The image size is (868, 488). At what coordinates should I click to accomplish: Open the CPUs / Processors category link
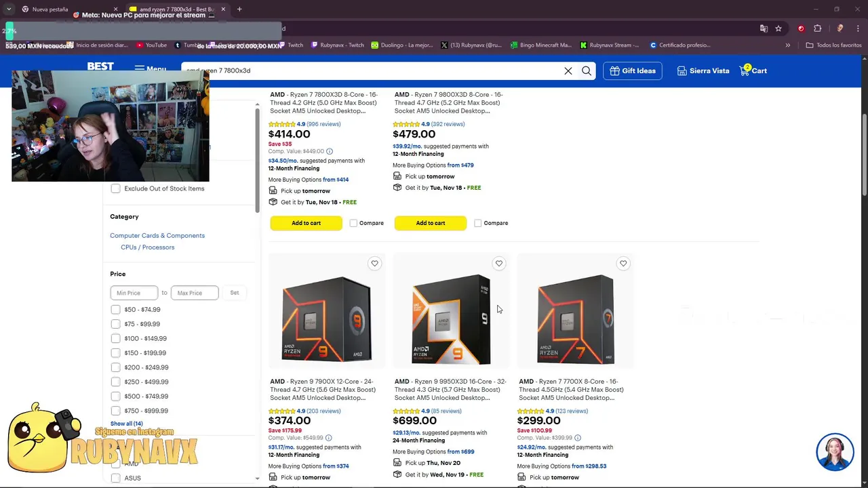[147, 247]
